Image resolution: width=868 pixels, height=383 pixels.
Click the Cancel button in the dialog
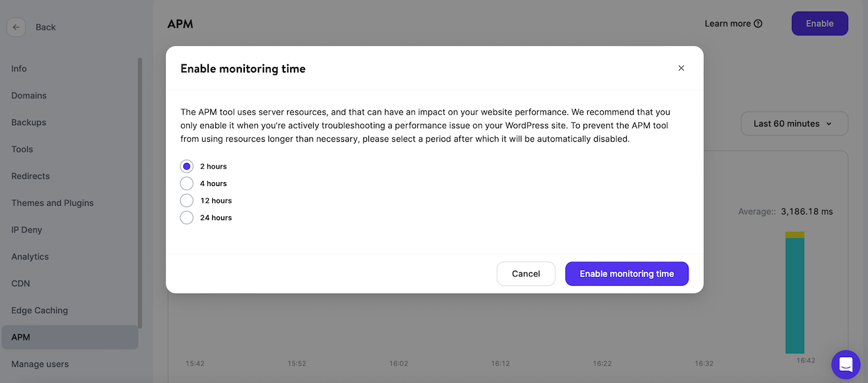[526, 273]
